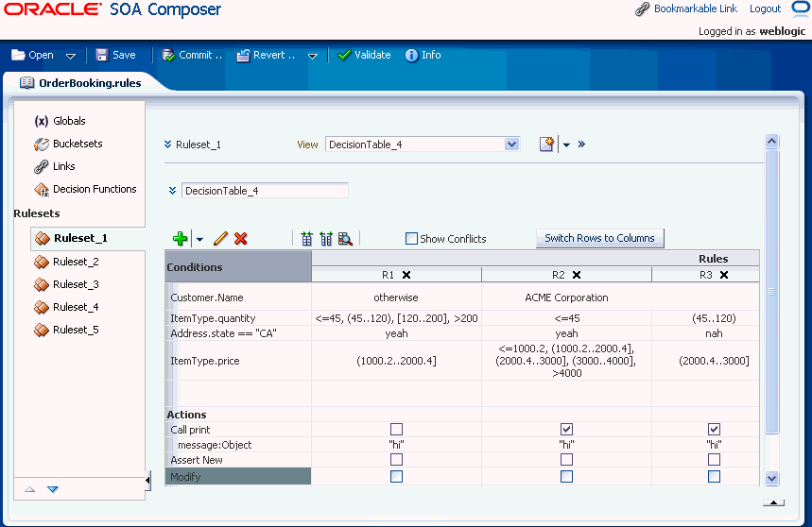
Task: Click the move ruleset down arrow
Action: [x=53, y=489]
